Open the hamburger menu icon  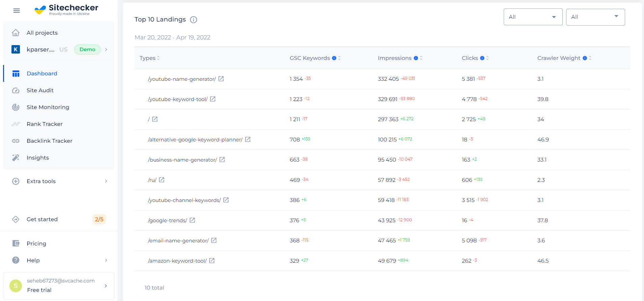17,11
